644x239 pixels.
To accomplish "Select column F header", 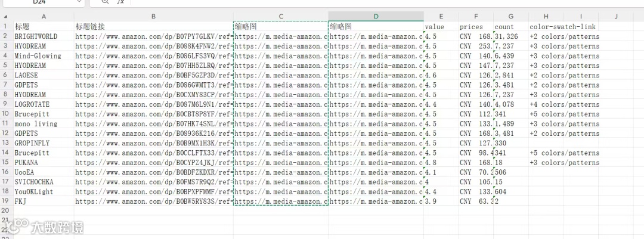I will 476,17.
